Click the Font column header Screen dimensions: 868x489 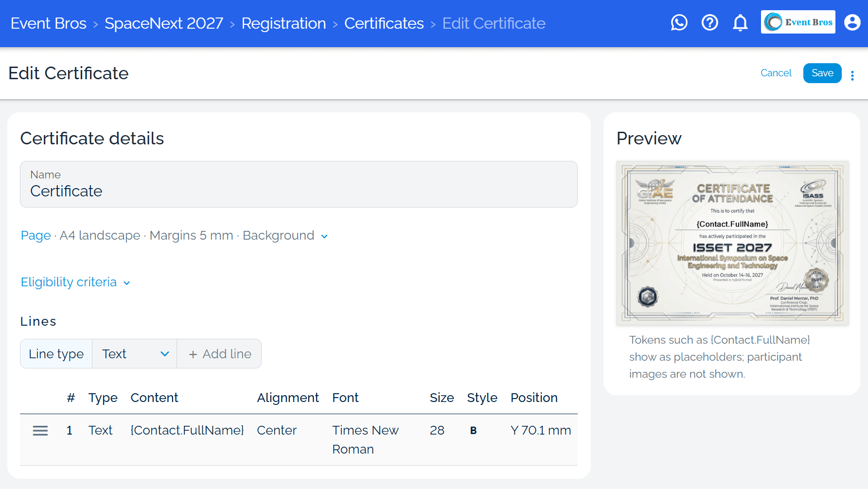pyautogui.click(x=345, y=398)
